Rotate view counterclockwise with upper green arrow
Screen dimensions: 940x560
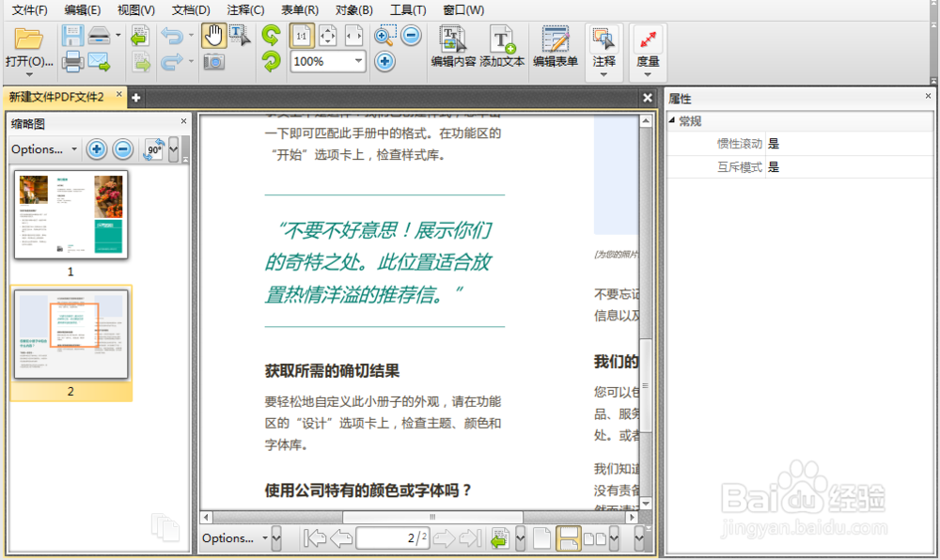[271, 36]
